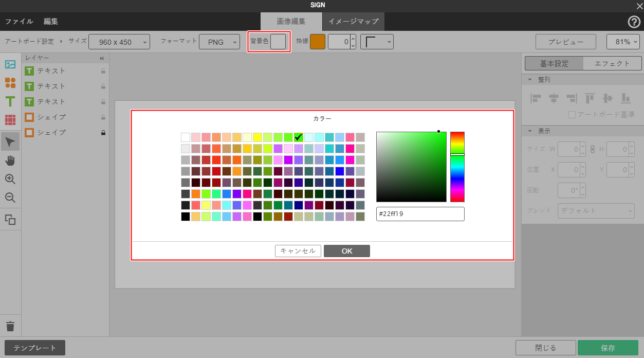Open the 81% zoom dropdown
The width and height of the screenshot is (644, 358).
[x=623, y=42]
